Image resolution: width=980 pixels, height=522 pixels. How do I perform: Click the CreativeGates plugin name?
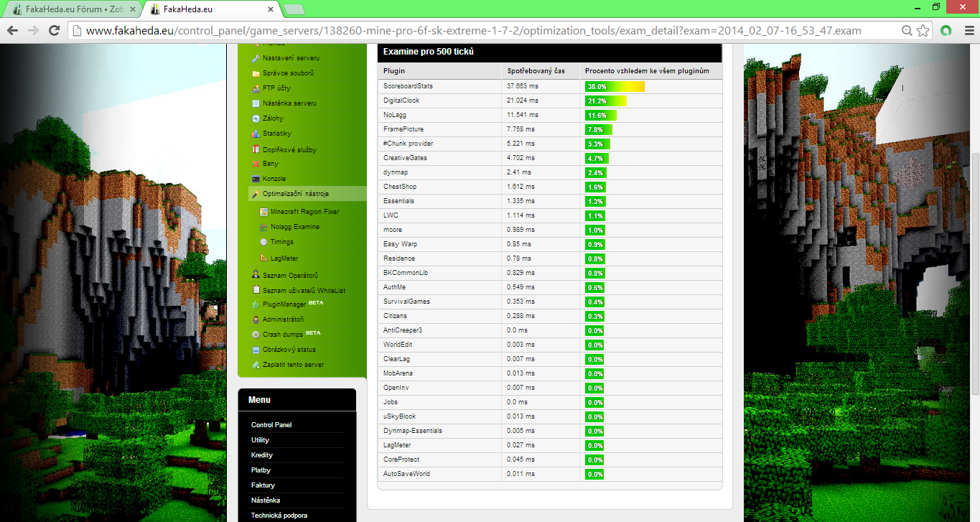(405, 158)
